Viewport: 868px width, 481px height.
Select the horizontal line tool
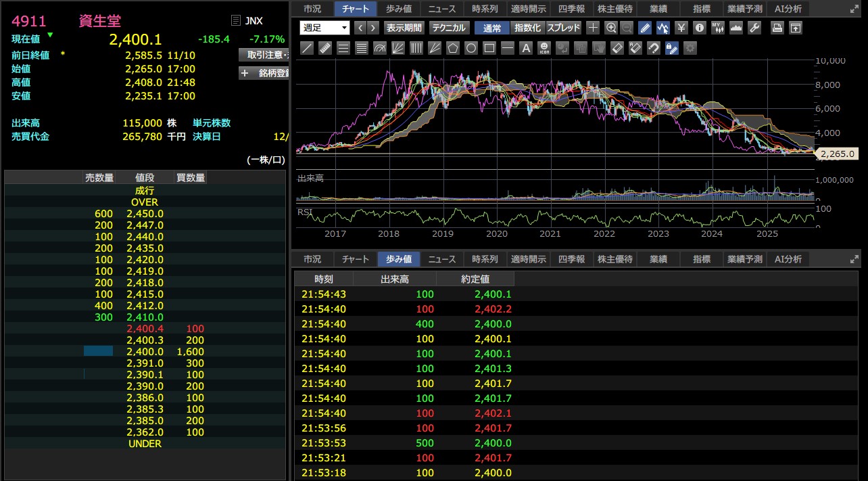click(x=508, y=48)
